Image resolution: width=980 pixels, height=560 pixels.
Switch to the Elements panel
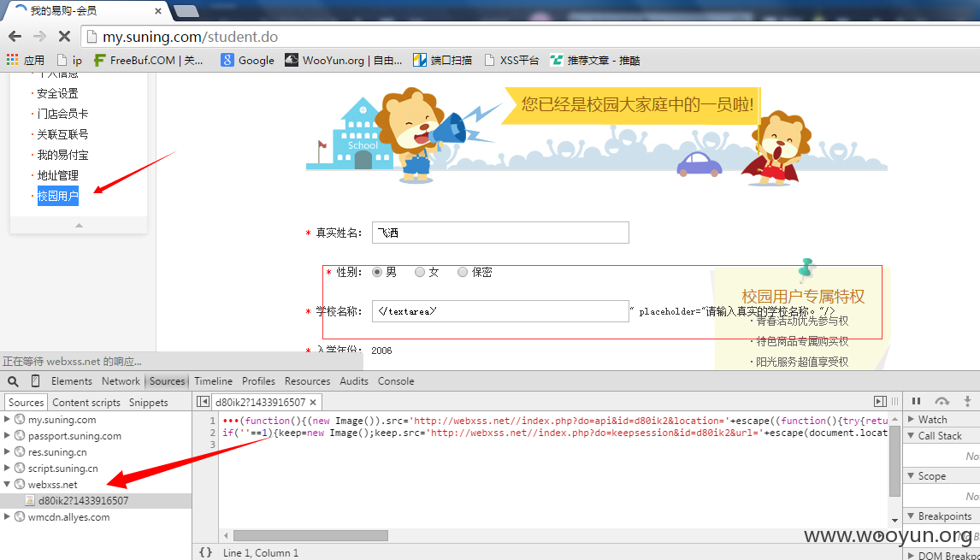(x=71, y=381)
